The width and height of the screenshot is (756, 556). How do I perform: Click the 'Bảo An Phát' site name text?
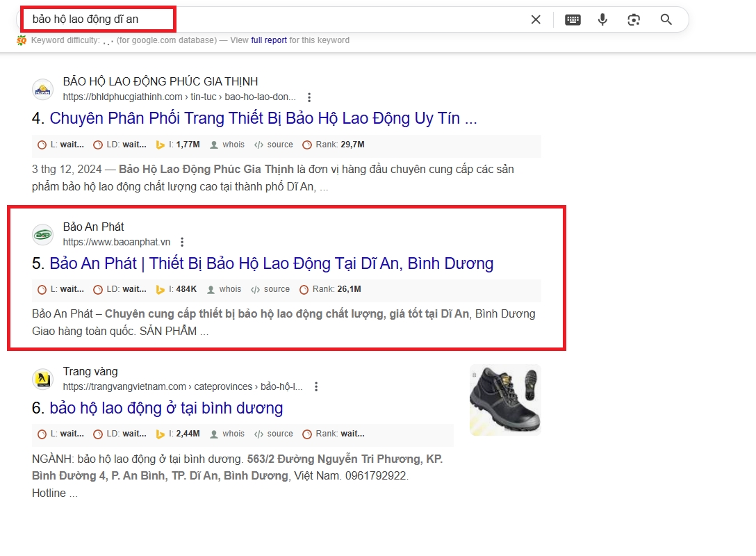click(x=94, y=227)
